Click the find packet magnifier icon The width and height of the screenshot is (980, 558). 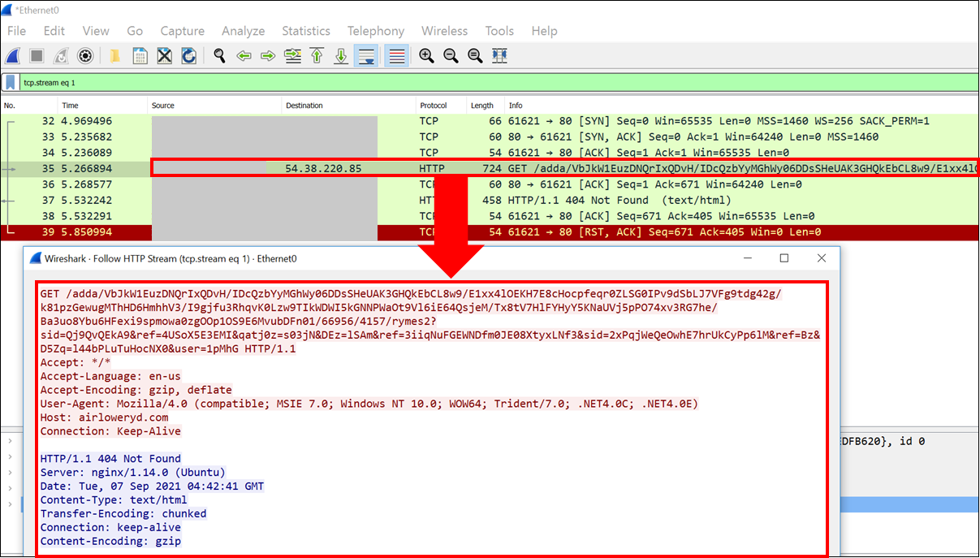[x=219, y=56]
